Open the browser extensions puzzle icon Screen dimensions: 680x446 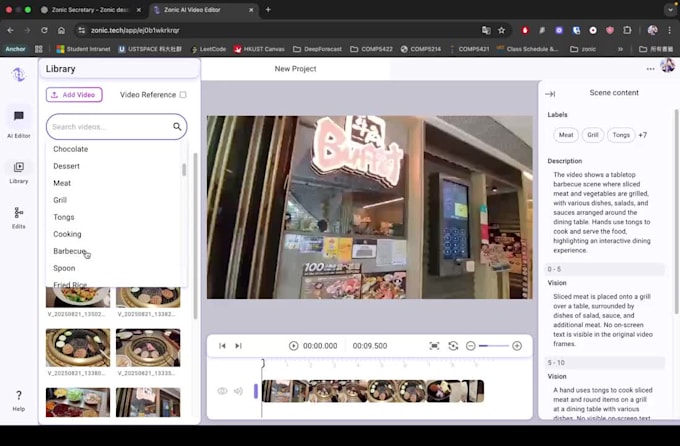[x=627, y=30]
